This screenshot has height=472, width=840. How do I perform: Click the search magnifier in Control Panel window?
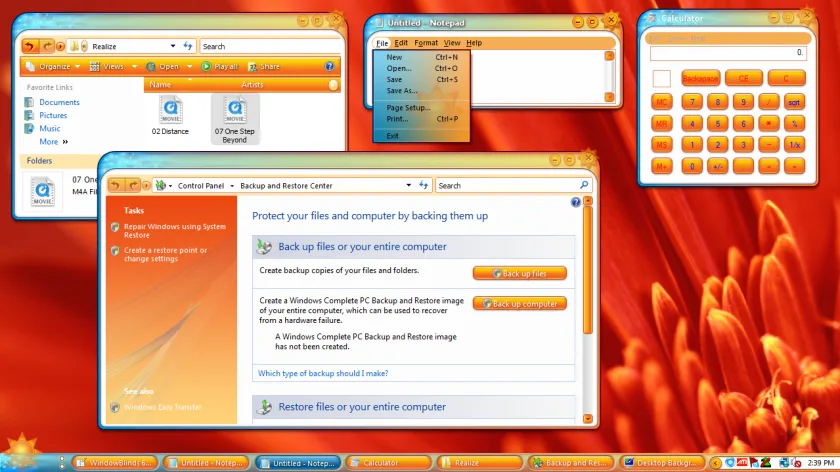pos(584,185)
